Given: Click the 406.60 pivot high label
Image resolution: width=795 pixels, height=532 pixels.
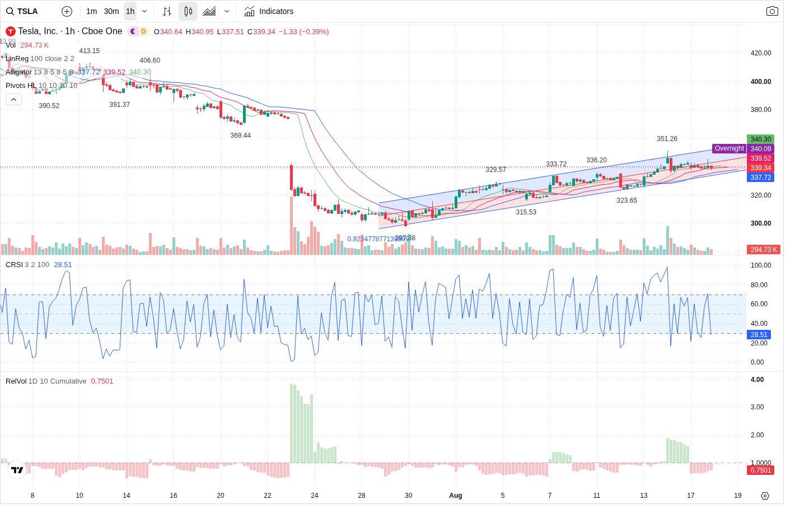Looking at the screenshot, I should (150, 60).
